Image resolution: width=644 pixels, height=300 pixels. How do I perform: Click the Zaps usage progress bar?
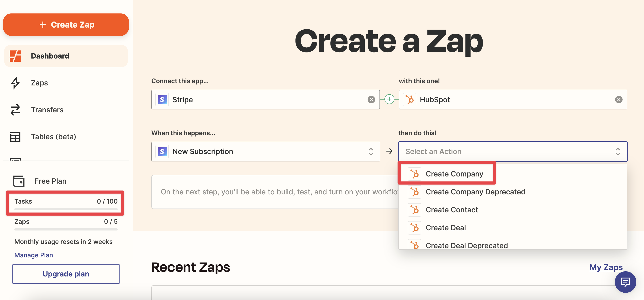tap(66, 229)
